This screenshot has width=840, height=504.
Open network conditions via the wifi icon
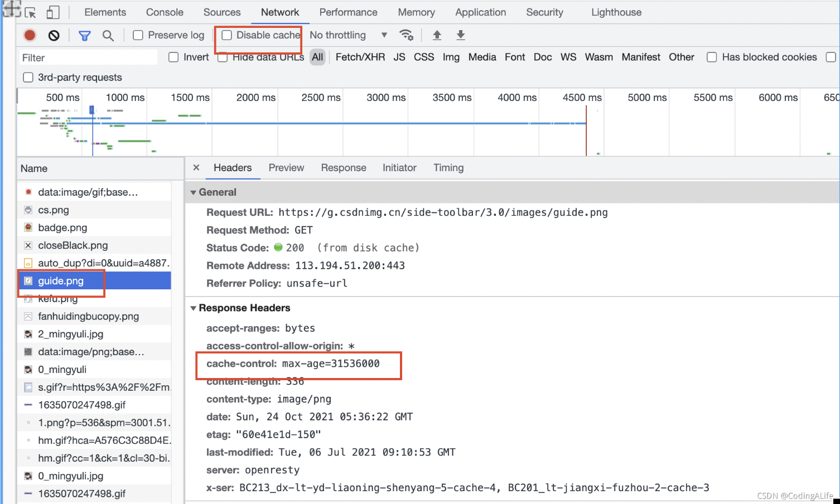point(407,35)
